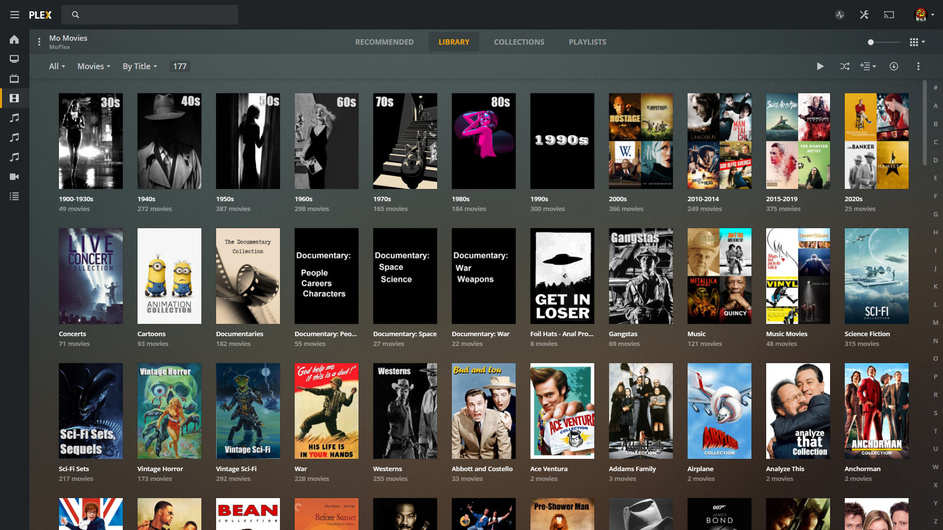Screen dimensions: 943x530
Task: Click the 'Westerns' collection title
Action: click(387, 469)
